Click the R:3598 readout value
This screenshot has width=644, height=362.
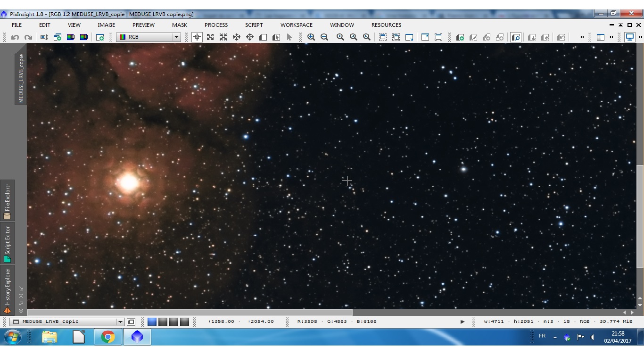pos(307,322)
